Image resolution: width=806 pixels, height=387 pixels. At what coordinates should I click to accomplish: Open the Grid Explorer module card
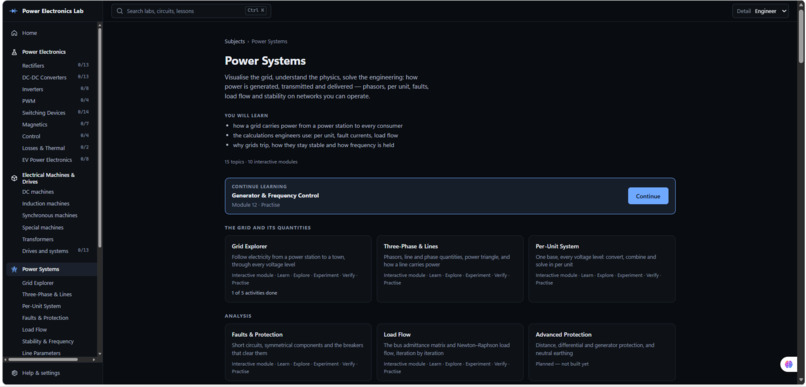[x=298, y=269]
